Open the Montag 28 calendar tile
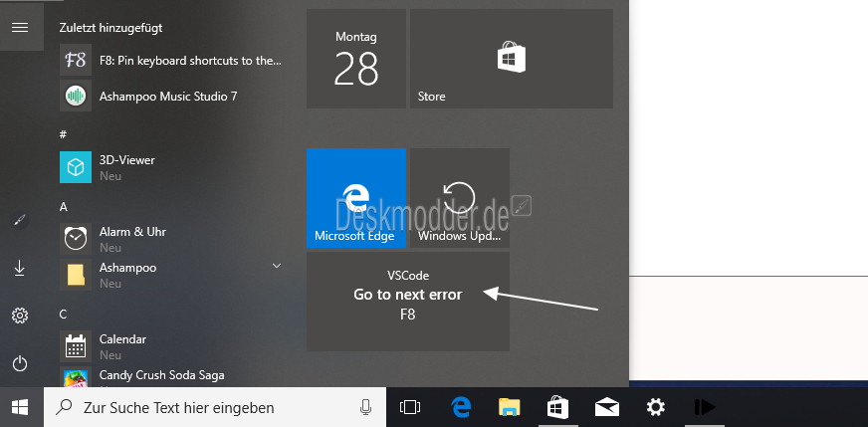The width and height of the screenshot is (868, 427). coord(356,59)
